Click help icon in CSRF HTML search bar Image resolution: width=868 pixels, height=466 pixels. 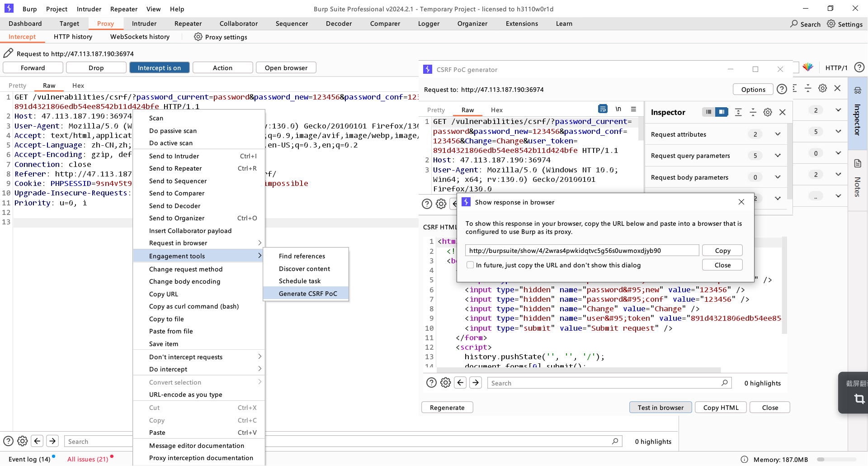click(431, 382)
